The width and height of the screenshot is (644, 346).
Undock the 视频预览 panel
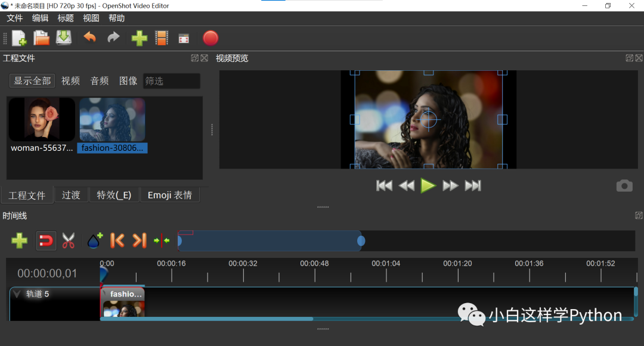(629, 58)
